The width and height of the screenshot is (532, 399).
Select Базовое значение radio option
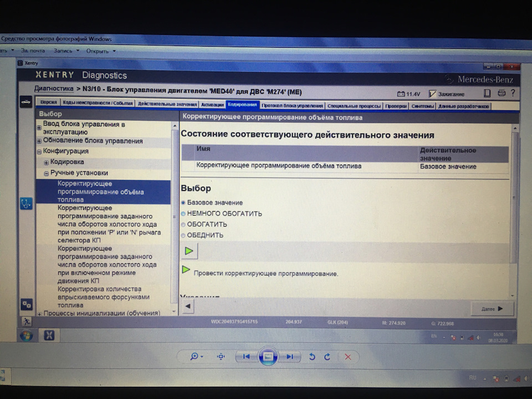pyautogui.click(x=183, y=203)
